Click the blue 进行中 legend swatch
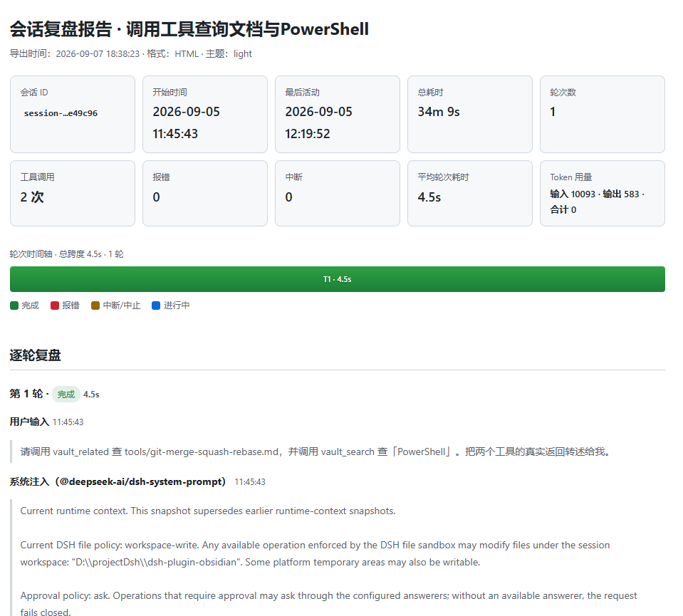The width and height of the screenshot is (683, 616). pos(156,306)
